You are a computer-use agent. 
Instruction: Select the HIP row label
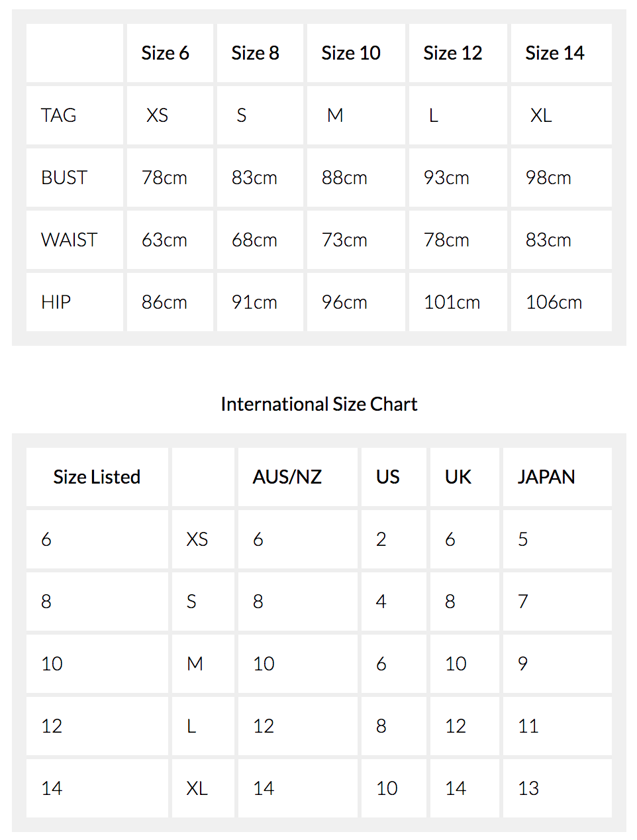pos(56,302)
